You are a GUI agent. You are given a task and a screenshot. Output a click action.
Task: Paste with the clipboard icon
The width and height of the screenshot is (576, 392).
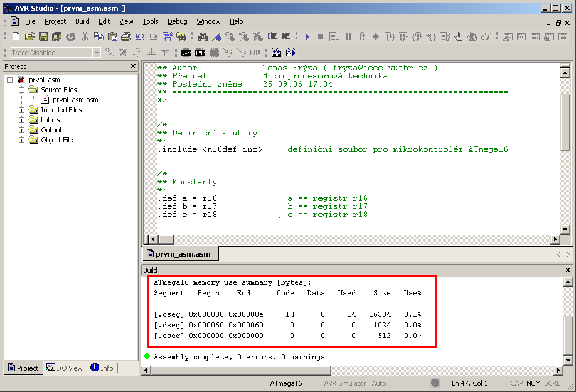(112, 36)
